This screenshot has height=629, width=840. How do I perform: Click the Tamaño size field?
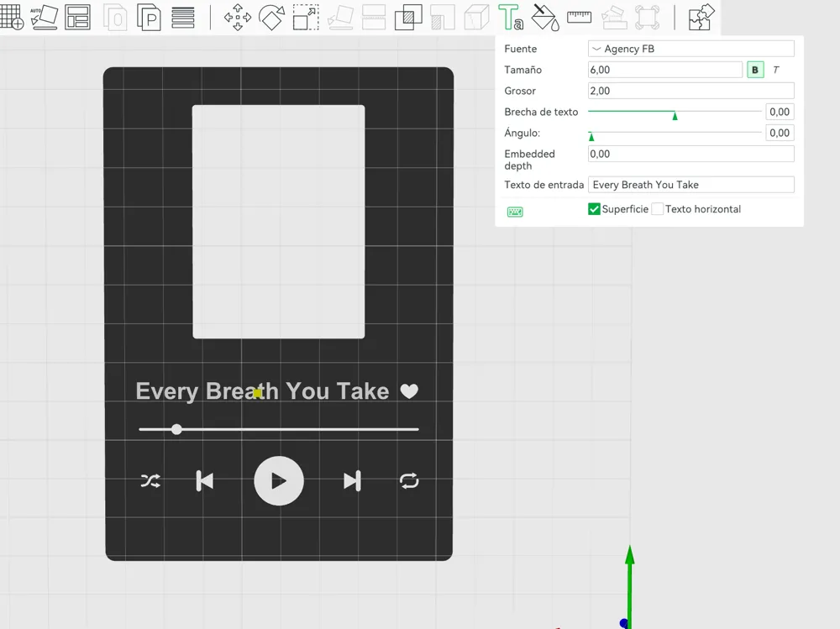[664, 70]
